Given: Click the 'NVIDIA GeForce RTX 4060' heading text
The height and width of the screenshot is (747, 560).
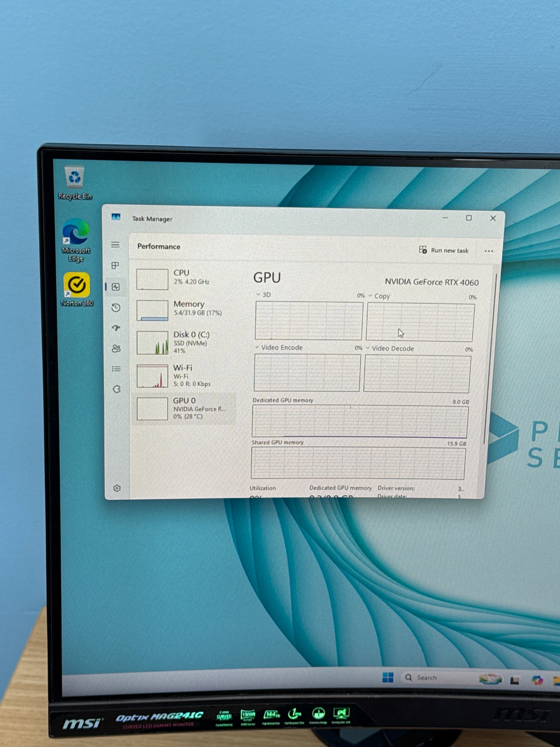Looking at the screenshot, I should (x=432, y=282).
